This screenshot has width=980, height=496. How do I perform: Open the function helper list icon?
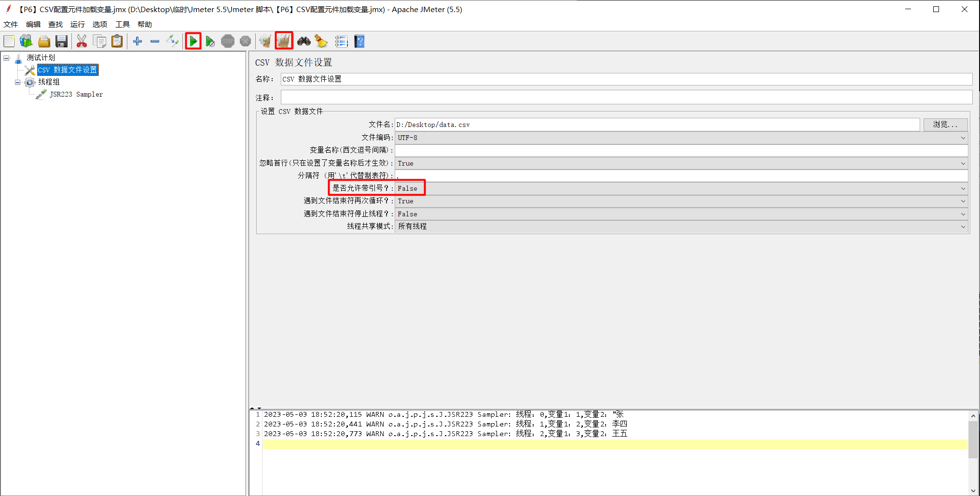341,42
